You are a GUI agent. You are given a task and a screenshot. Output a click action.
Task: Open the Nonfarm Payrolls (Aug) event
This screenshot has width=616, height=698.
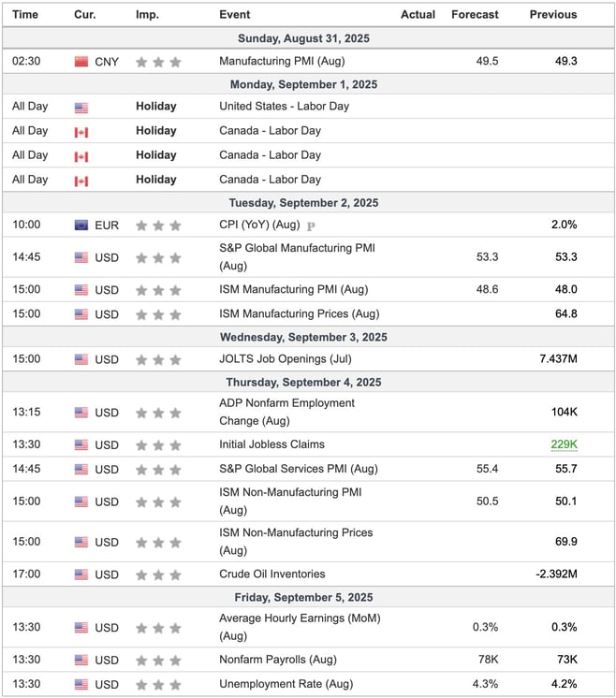pos(278,660)
